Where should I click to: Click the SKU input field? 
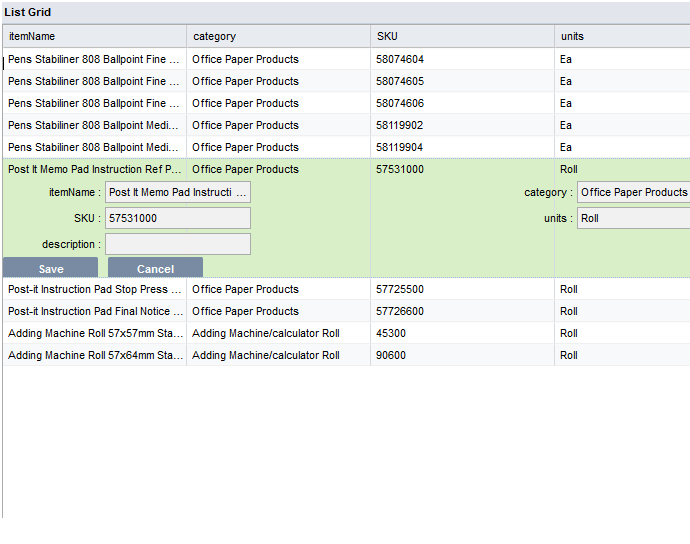coord(178,218)
